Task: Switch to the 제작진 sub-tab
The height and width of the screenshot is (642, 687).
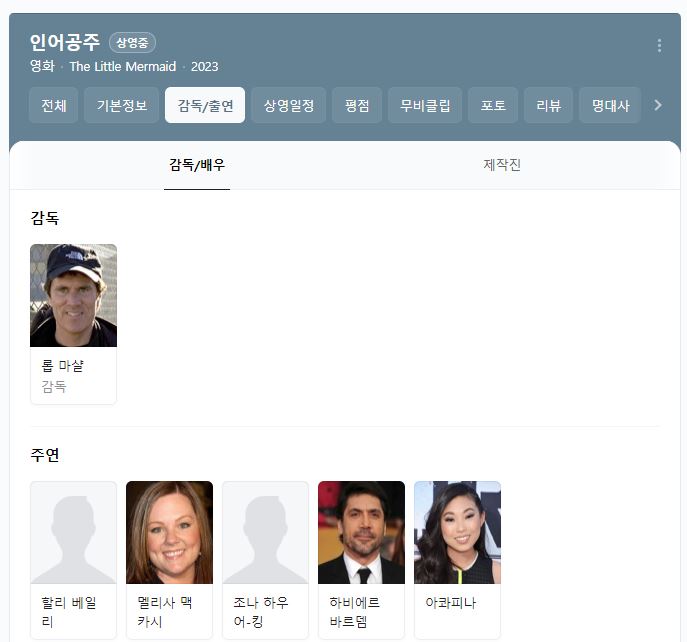Action: (502, 165)
